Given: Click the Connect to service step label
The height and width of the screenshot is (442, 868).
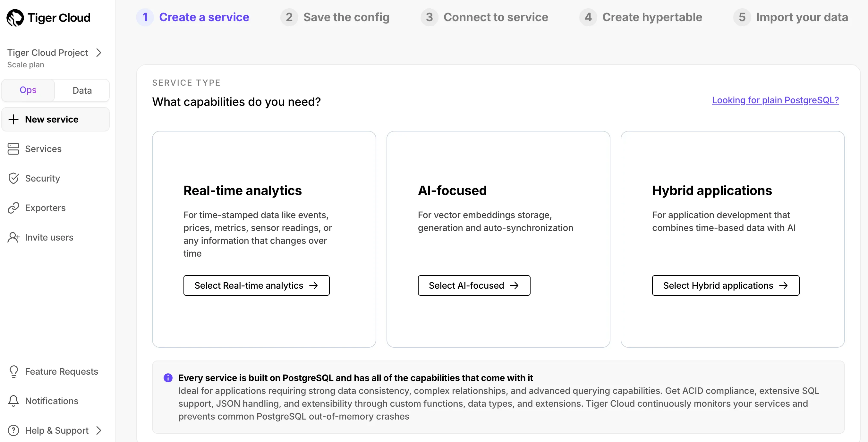Looking at the screenshot, I should click(x=496, y=17).
